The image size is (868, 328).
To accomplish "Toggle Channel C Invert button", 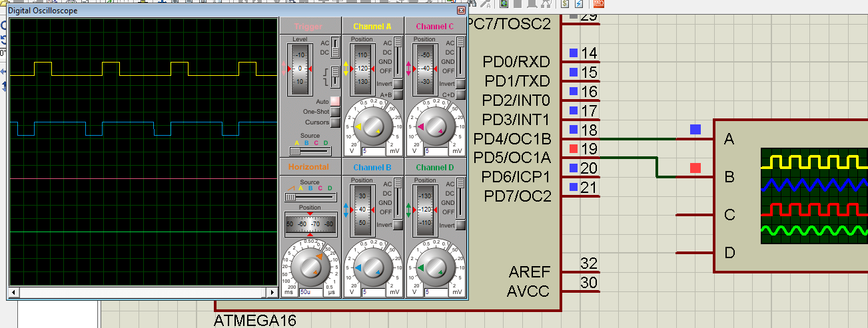I will (460, 84).
